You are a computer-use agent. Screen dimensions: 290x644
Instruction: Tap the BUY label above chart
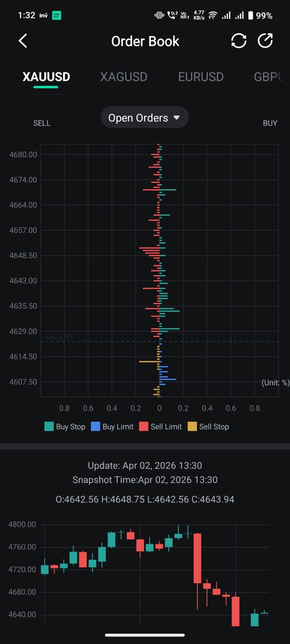(270, 123)
